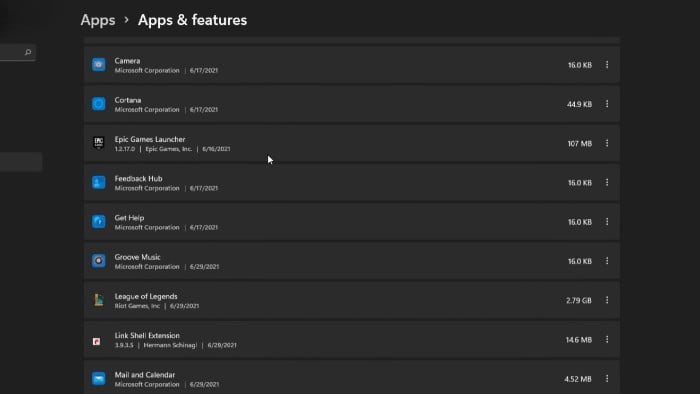700x394 pixels.
Task: Open more options for Link Shell Extension
Action: point(607,340)
